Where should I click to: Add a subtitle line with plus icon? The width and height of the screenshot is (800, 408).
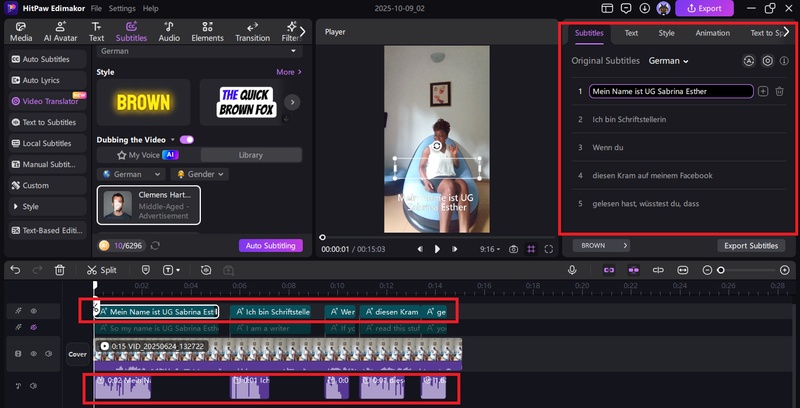pos(763,91)
